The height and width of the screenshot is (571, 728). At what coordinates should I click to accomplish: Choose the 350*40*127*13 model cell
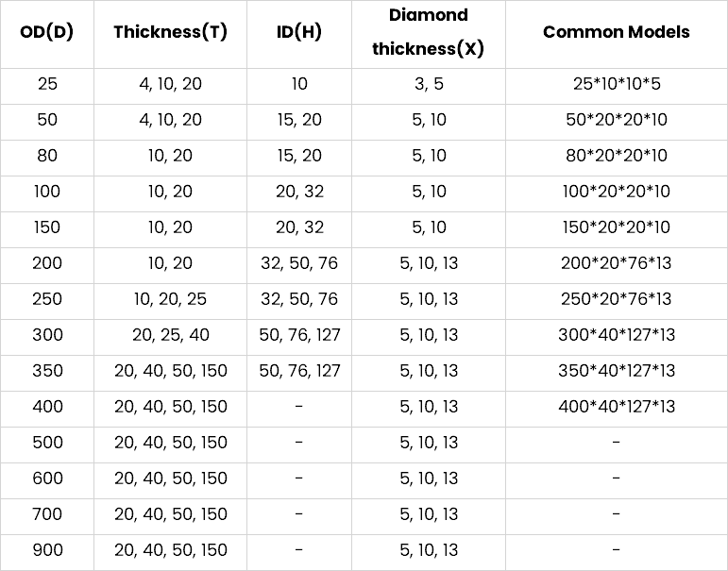(617, 371)
